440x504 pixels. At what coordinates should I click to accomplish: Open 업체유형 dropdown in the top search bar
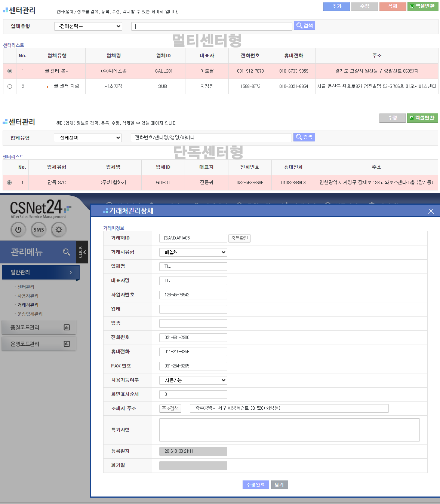click(88, 26)
